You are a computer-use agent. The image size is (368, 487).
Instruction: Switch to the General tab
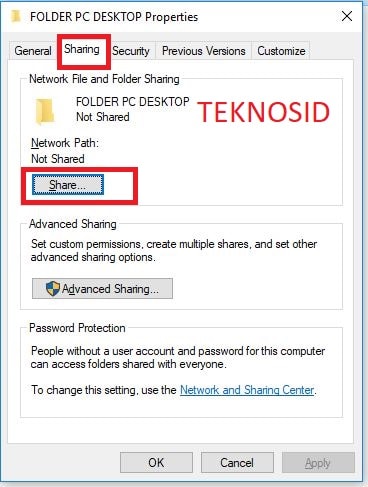pos(33,51)
